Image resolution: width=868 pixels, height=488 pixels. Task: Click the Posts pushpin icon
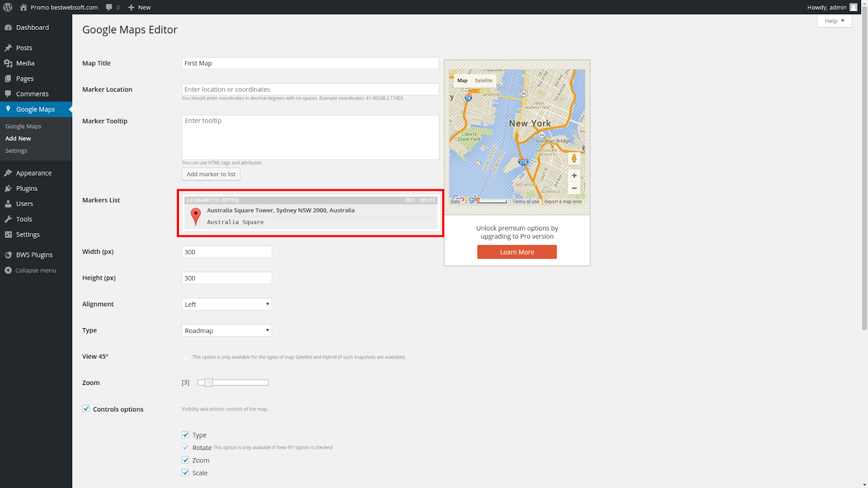8,48
